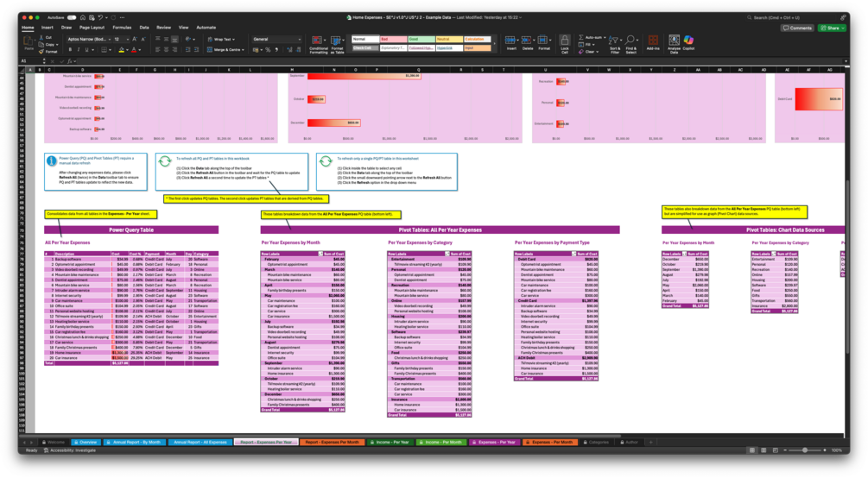The image size is (868, 478).
Task: Toggle Bold formatting
Action: 70,50
